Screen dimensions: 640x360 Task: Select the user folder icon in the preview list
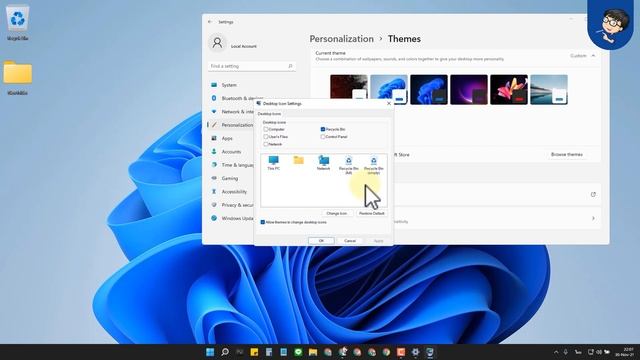click(298, 160)
